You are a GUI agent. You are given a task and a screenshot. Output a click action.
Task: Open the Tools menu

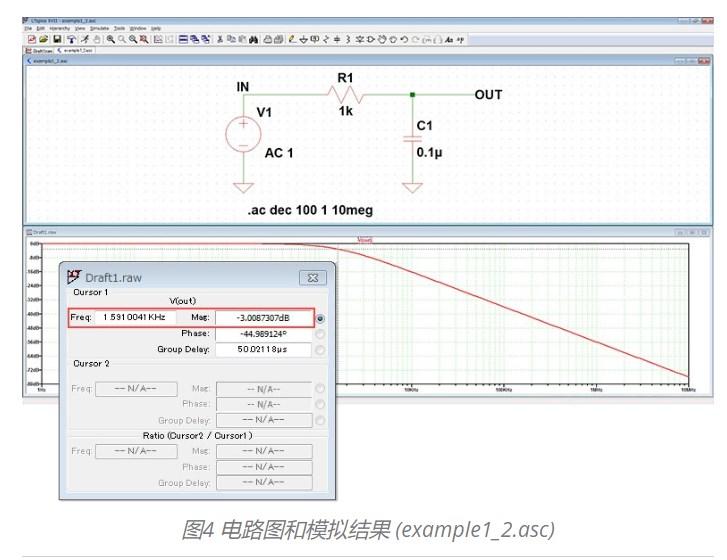(120, 28)
